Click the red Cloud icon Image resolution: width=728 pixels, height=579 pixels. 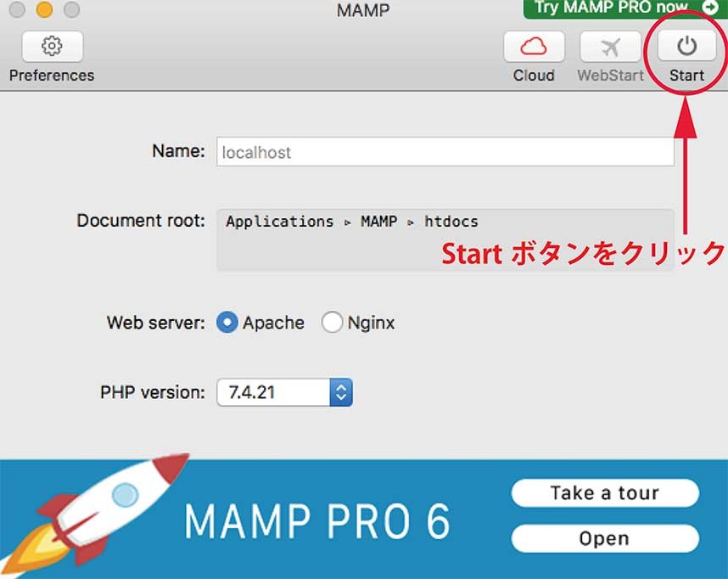pyautogui.click(x=534, y=47)
